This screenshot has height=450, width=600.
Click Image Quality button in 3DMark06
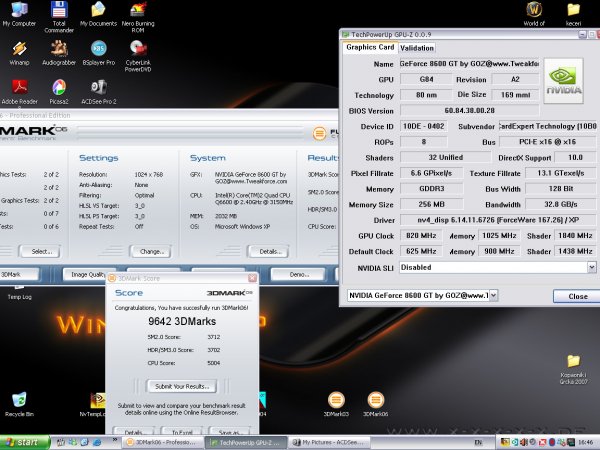pos(87,274)
